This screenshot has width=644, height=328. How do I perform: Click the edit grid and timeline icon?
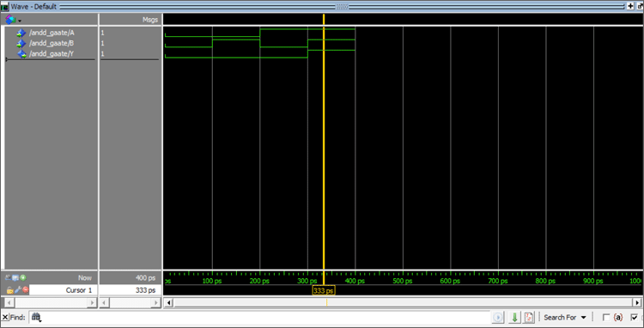15,277
